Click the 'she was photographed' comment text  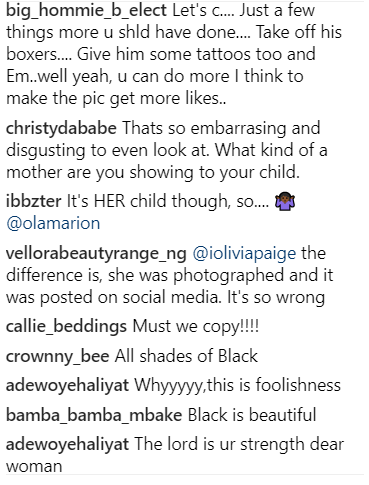[x=170, y=276]
